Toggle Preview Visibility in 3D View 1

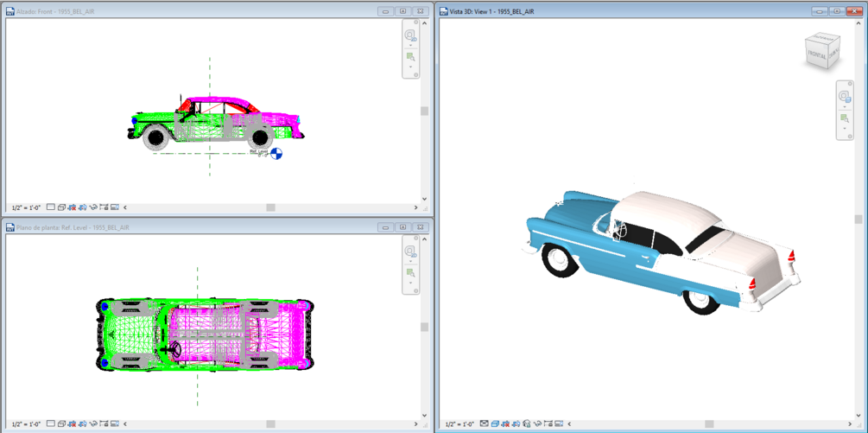559,423
